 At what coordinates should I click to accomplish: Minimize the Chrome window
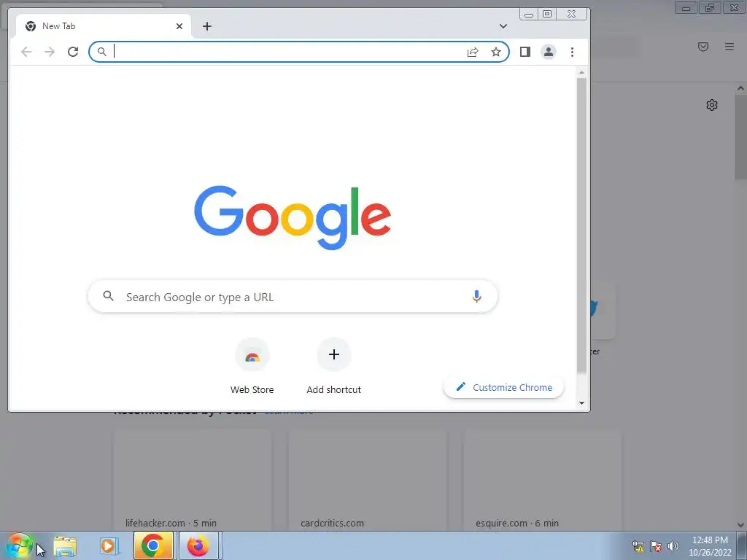pos(529,15)
